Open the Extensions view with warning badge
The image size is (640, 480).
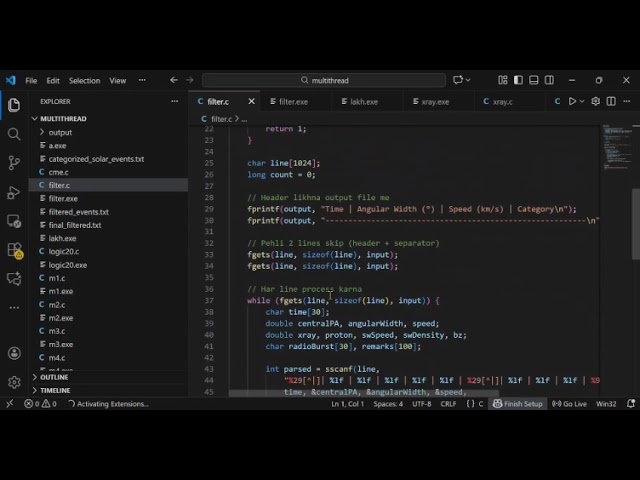pyautogui.click(x=15, y=250)
